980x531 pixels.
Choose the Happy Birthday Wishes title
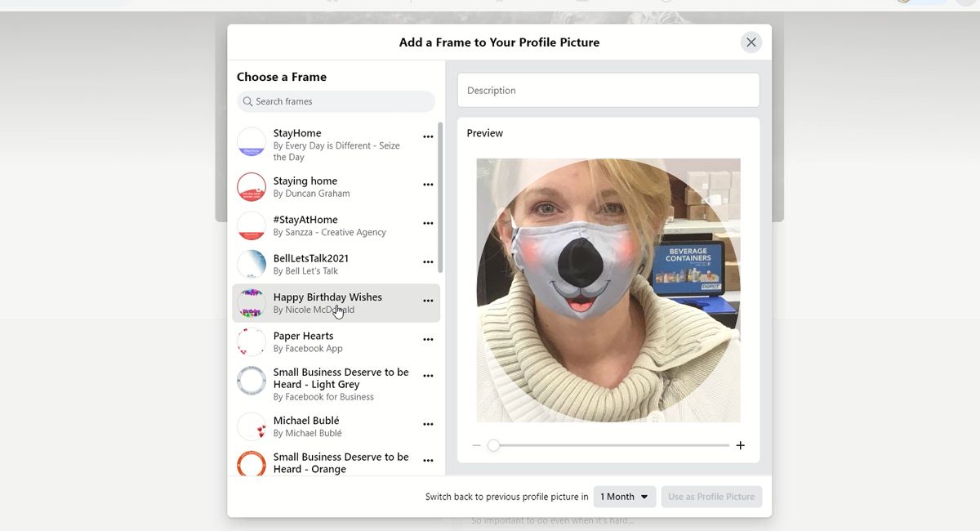(x=327, y=297)
